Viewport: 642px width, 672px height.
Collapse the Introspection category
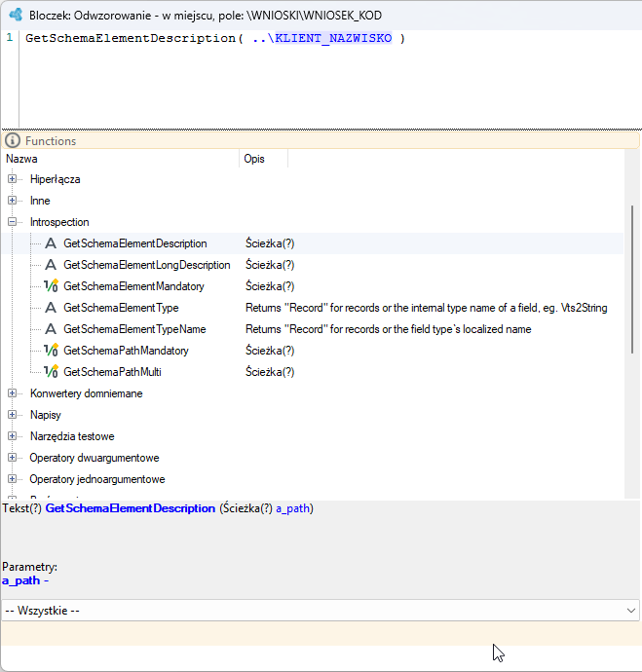point(12,222)
